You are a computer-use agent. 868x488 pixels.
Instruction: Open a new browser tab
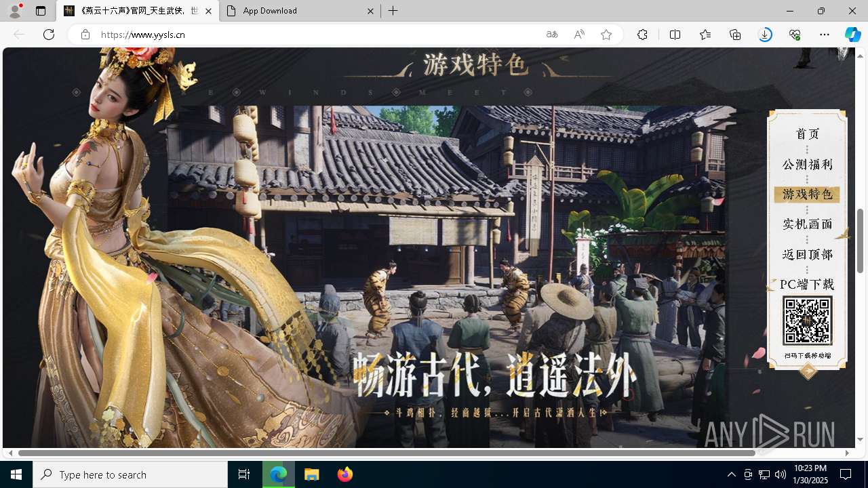393,11
